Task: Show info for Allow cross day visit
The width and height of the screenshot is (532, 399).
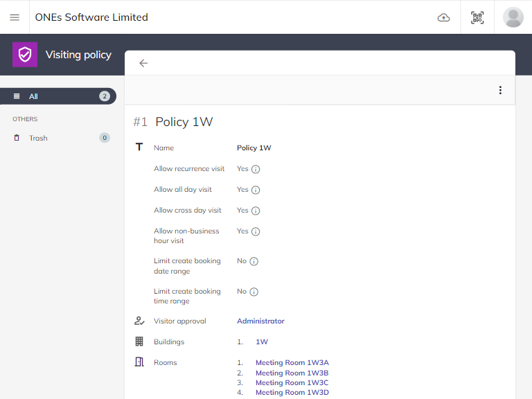Action: pos(256,211)
